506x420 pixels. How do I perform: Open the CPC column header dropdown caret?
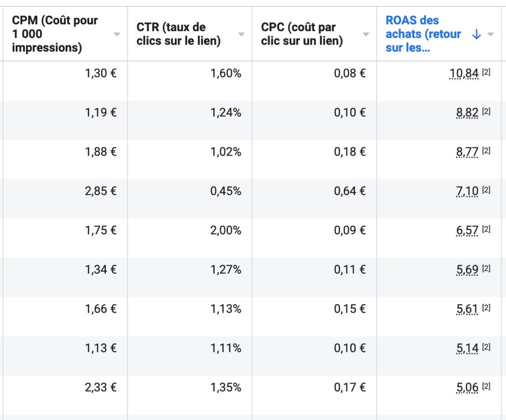tap(366, 34)
